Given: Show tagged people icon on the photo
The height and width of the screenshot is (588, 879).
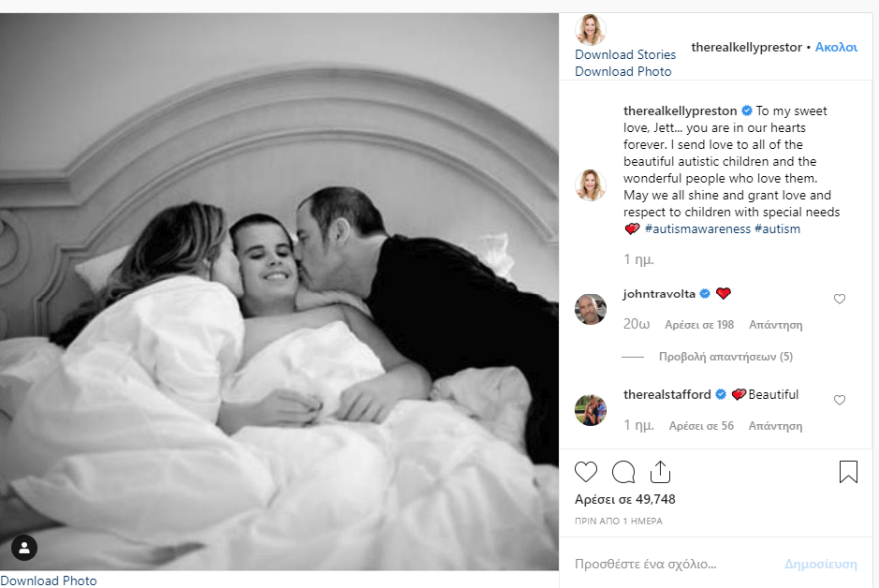Looking at the screenshot, I should coord(24,548).
